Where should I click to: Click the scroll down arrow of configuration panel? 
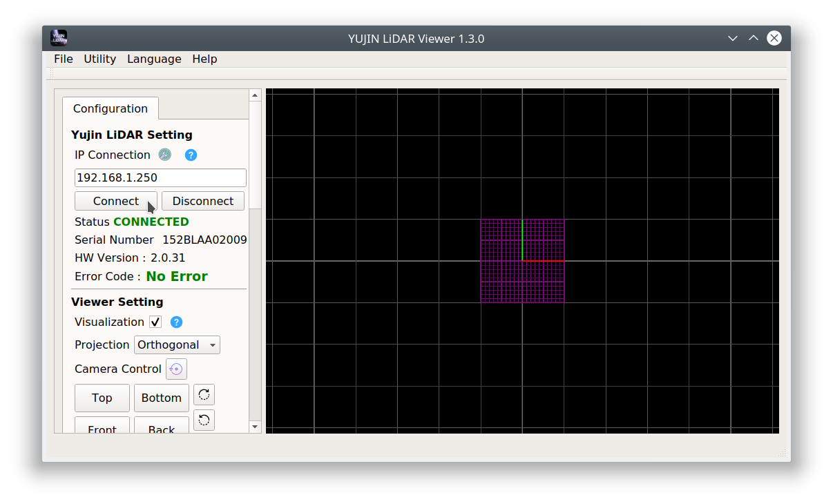pyautogui.click(x=256, y=427)
